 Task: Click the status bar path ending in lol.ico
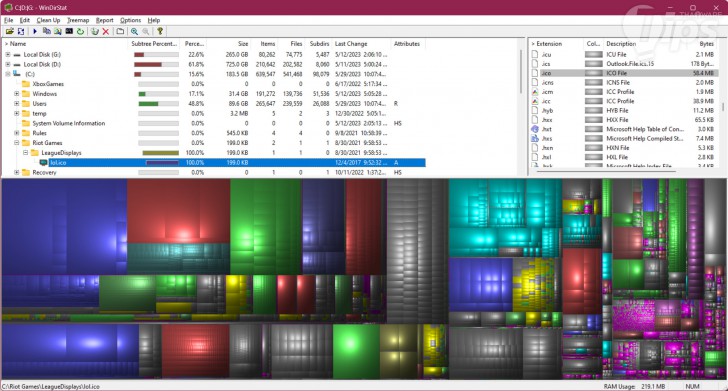51,386
